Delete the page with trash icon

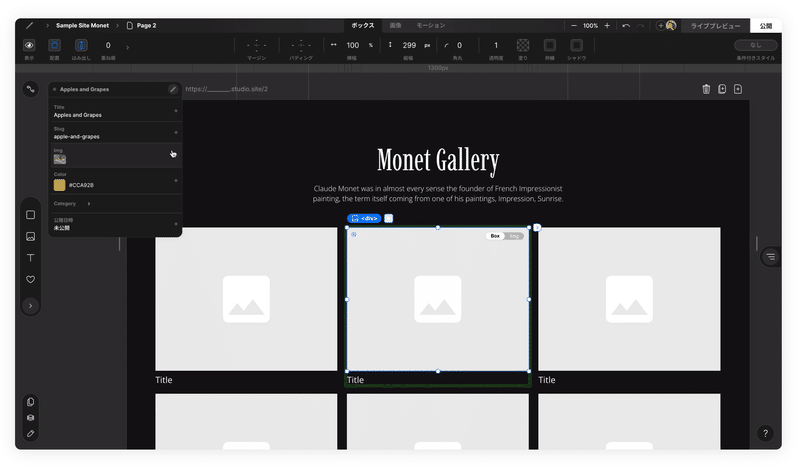point(706,89)
